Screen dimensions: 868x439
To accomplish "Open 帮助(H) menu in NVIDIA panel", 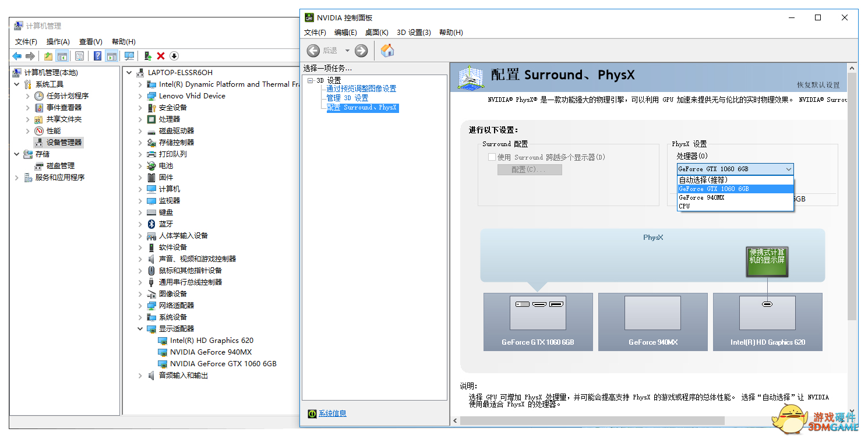I will point(451,33).
